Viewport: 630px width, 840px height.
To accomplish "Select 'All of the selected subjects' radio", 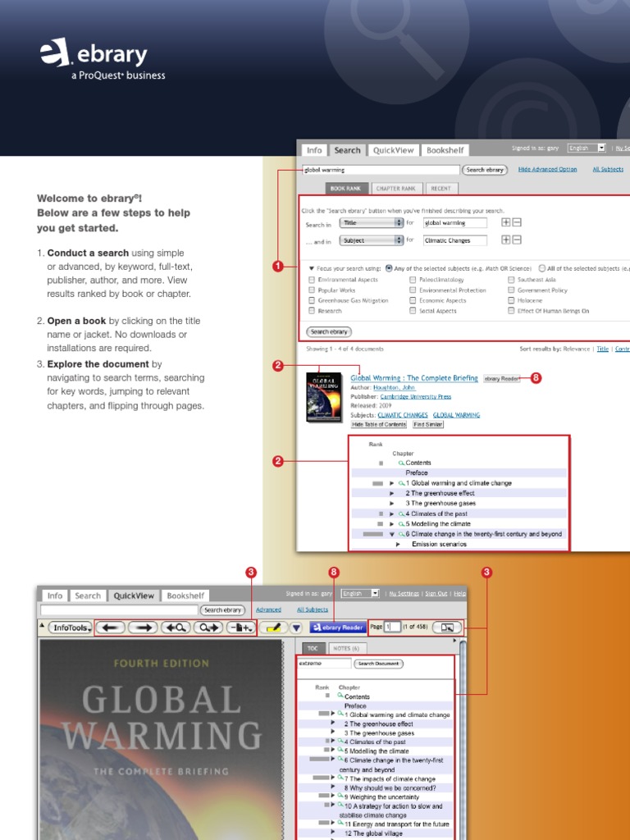I will pos(541,268).
